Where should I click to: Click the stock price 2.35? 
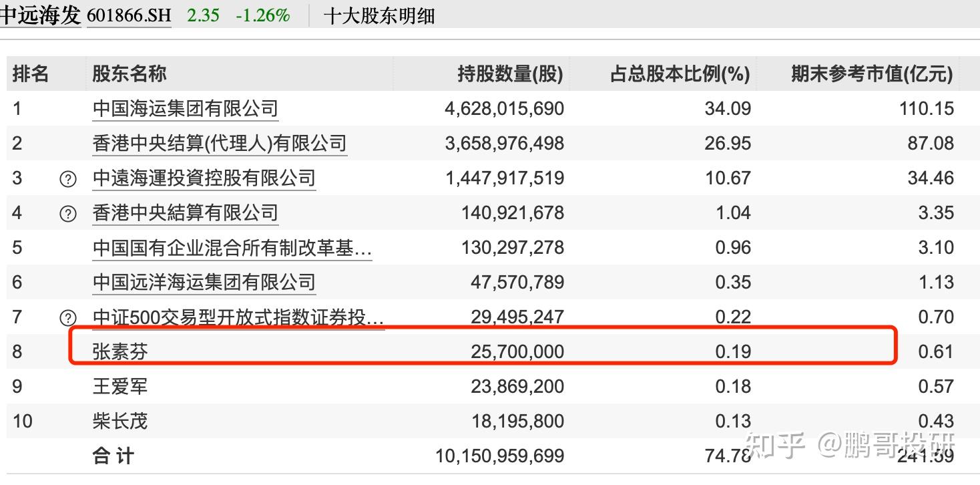204,15
